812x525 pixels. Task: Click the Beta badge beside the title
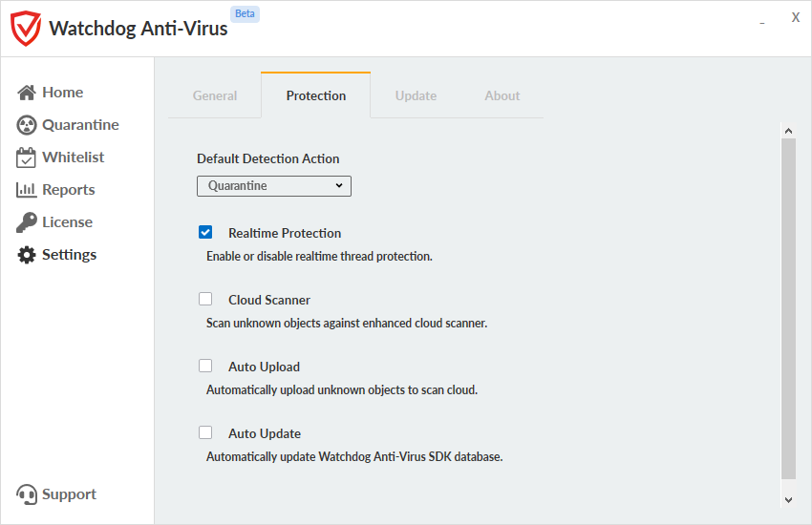[246, 15]
